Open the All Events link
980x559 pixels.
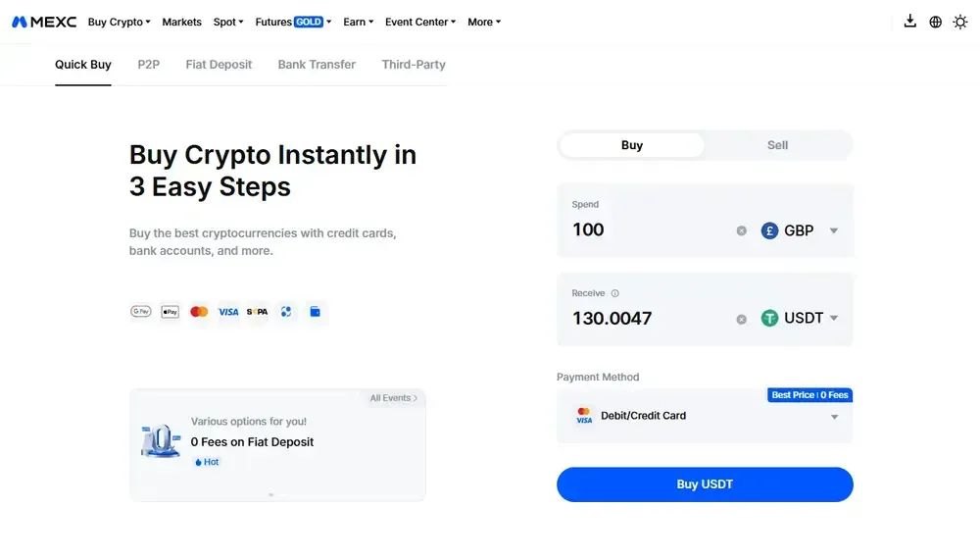[x=393, y=398]
